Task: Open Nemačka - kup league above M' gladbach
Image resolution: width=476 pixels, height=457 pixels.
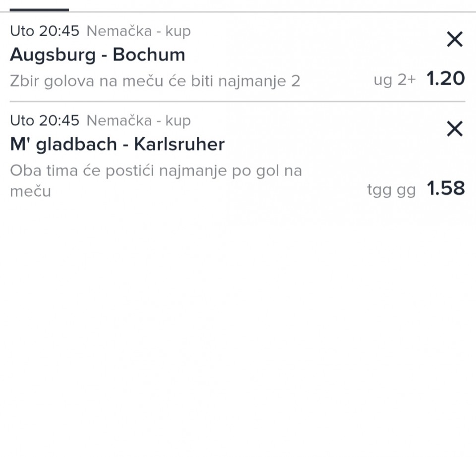Action: [139, 120]
